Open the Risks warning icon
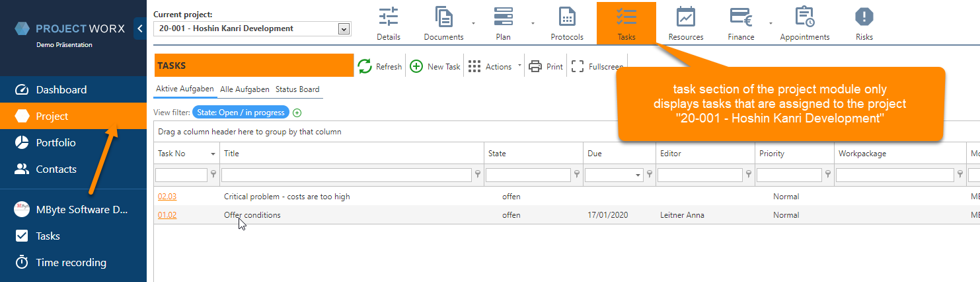This screenshot has width=980, height=282. (864, 17)
